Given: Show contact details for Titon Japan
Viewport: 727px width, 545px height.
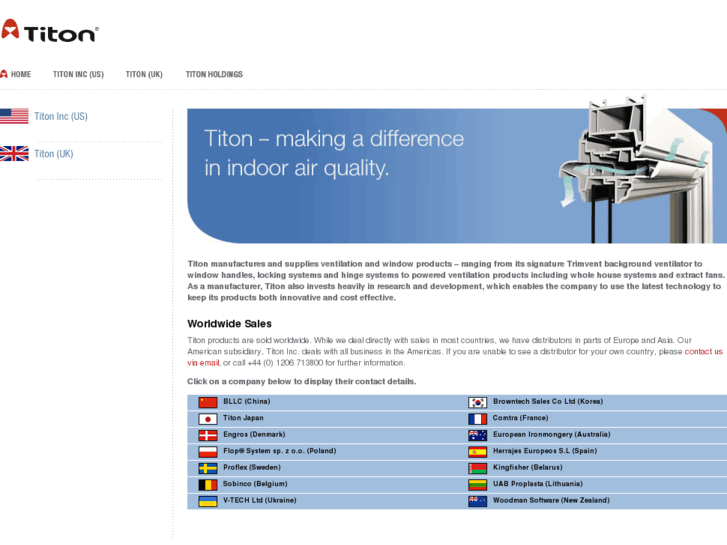Looking at the screenshot, I should 243,418.
